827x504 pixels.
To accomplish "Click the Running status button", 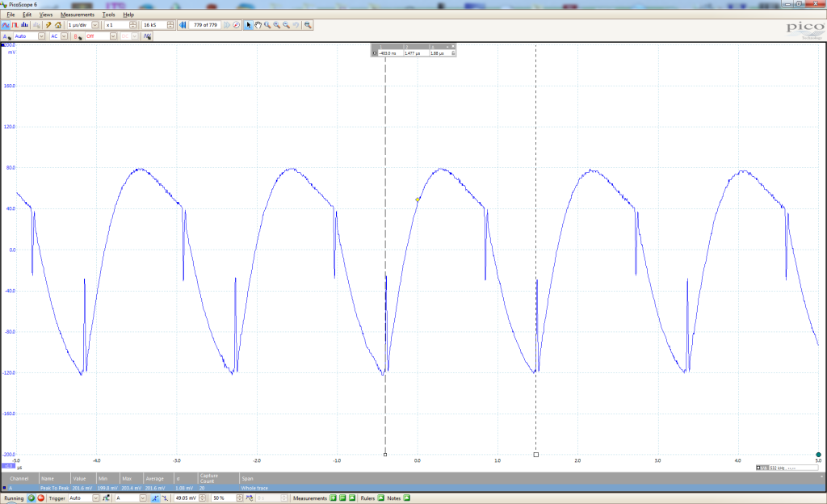I will coord(14,498).
